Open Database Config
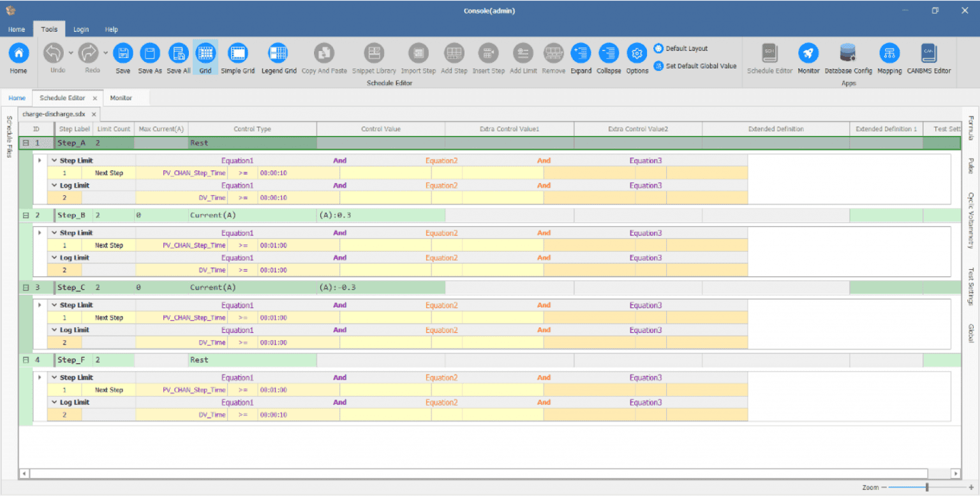 [x=849, y=57]
